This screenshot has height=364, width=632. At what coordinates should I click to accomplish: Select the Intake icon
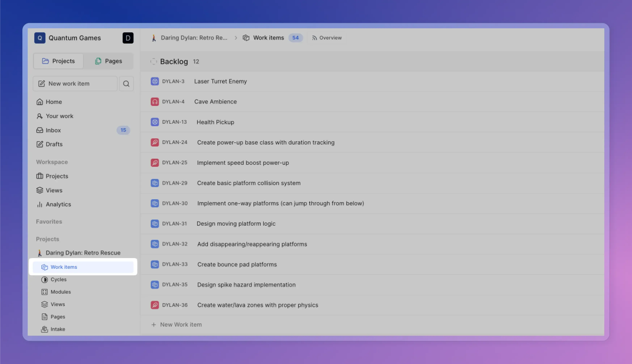(x=45, y=329)
